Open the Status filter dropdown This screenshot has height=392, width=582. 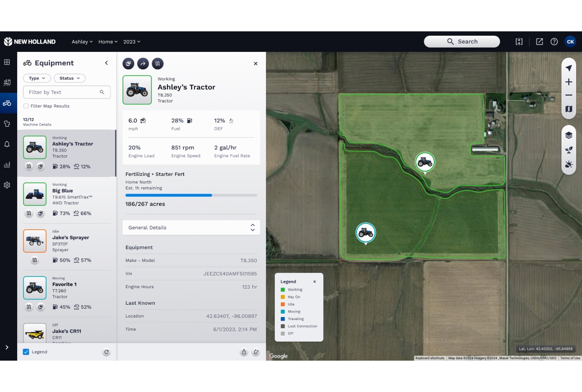[x=70, y=78]
